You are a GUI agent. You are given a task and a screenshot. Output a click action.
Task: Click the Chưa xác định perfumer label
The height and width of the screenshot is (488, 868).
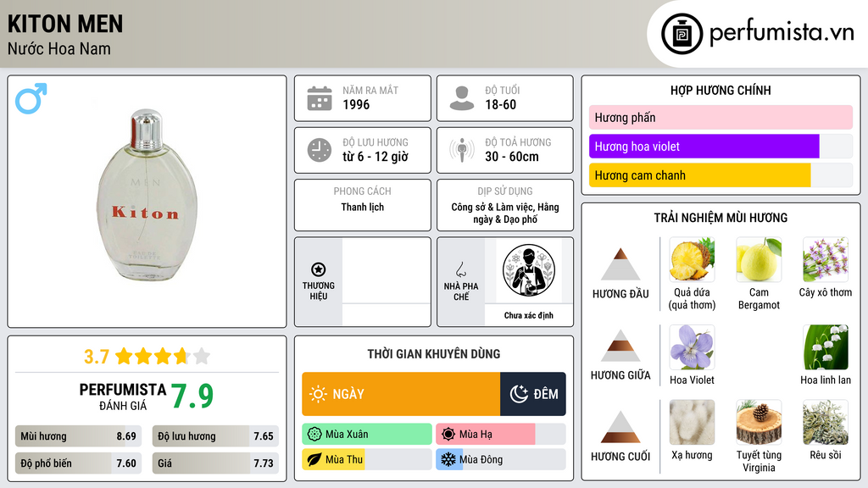click(529, 315)
